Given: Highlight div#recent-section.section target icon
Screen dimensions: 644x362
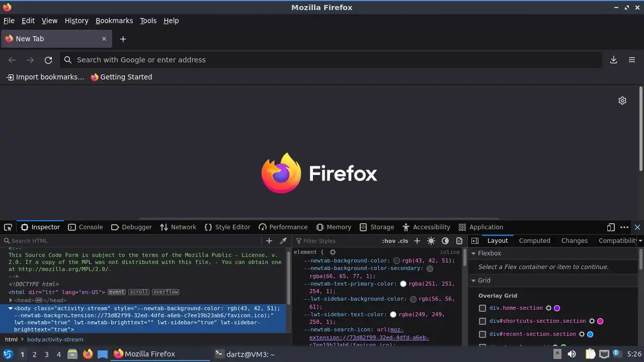Looking at the screenshot, I should pyautogui.click(x=582, y=334).
